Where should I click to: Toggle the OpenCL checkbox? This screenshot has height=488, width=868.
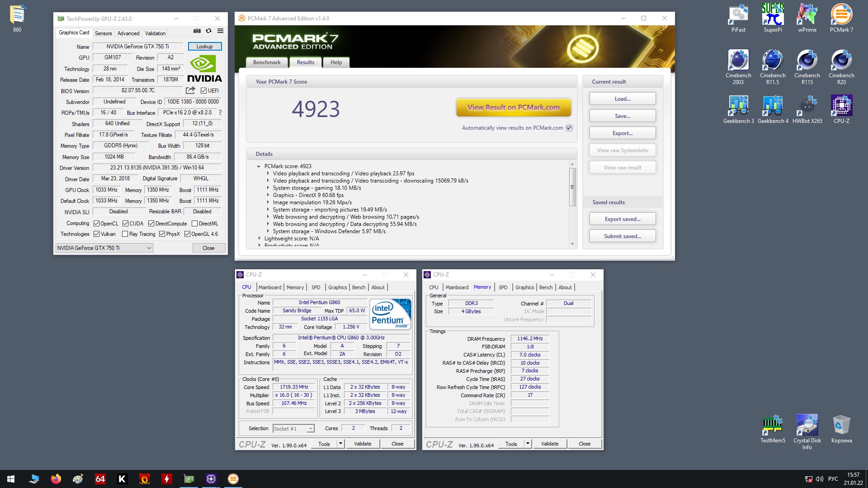(x=96, y=224)
